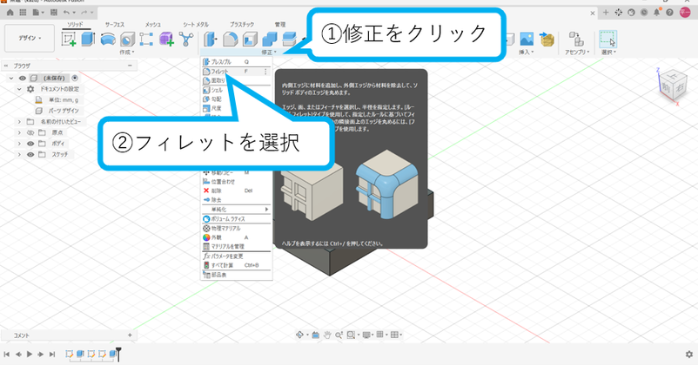Toggle the スケッチ folder visibility eye
Image resolution: width=698 pixels, height=365 pixels.
(x=31, y=154)
